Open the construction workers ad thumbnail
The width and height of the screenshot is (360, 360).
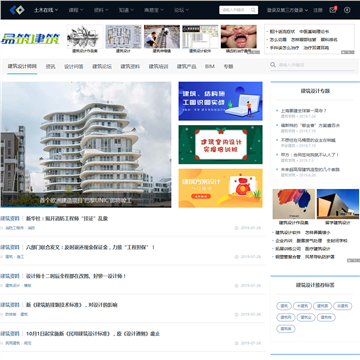[162, 37]
